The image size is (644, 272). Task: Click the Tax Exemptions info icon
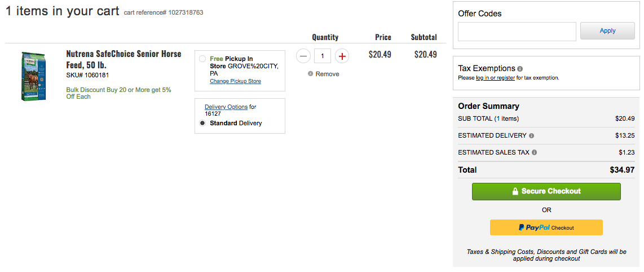point(520,69)
